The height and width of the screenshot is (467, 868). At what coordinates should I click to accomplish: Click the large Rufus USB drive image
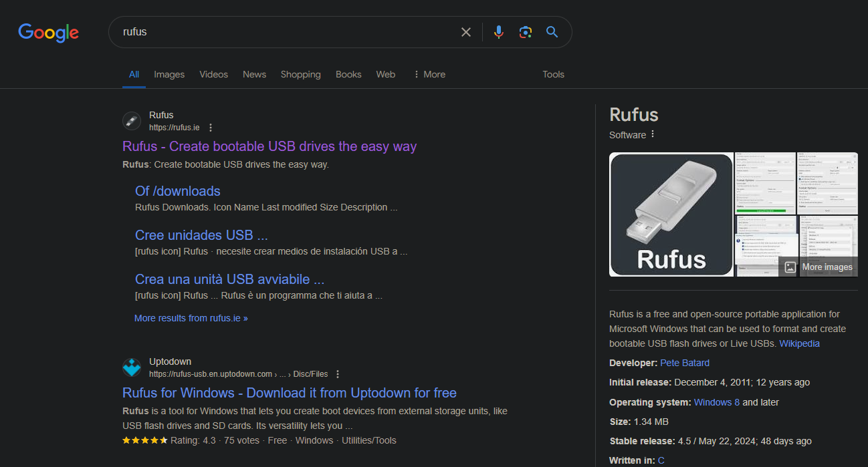pos(671,214)
